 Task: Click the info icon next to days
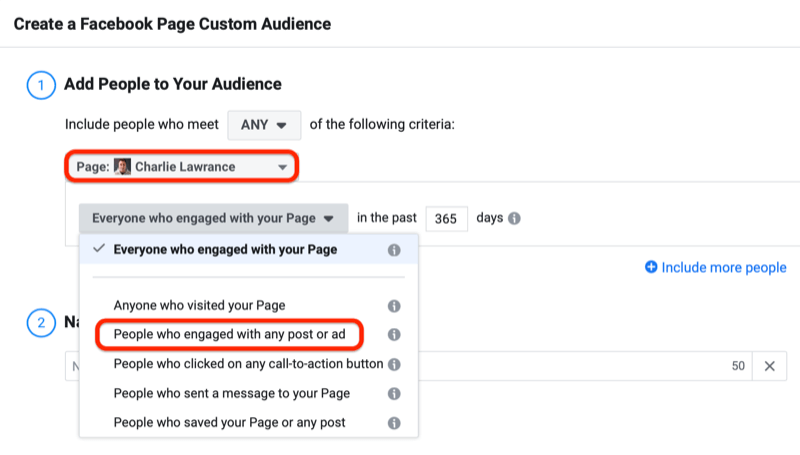tap(514, 218)
